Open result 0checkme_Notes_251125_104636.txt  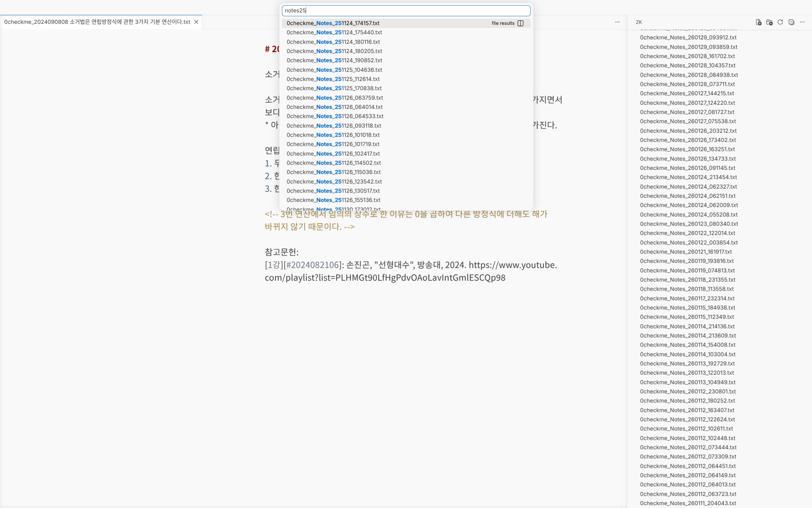pyautogui.click(x=334, y=70)
